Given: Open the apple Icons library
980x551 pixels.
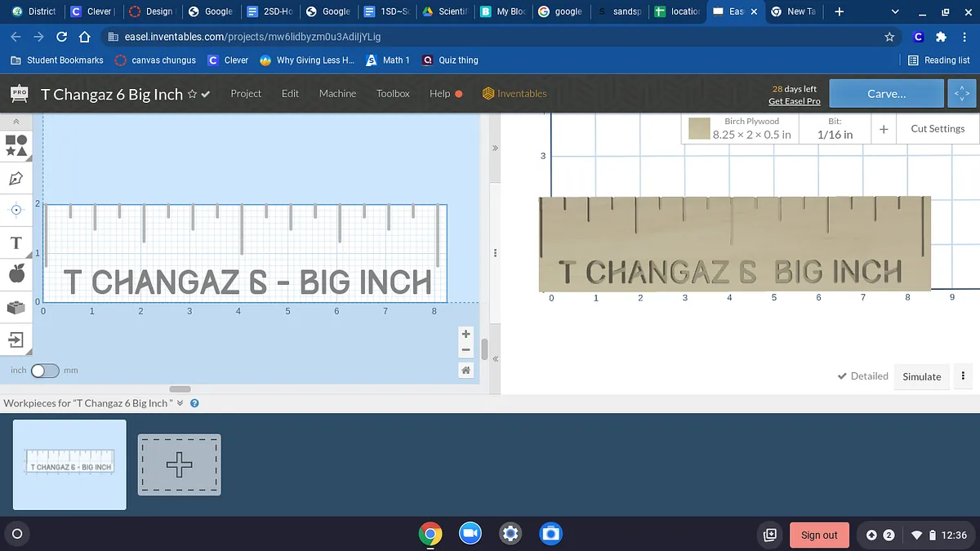Looking at the screenshot, I should tap(16, 274).
